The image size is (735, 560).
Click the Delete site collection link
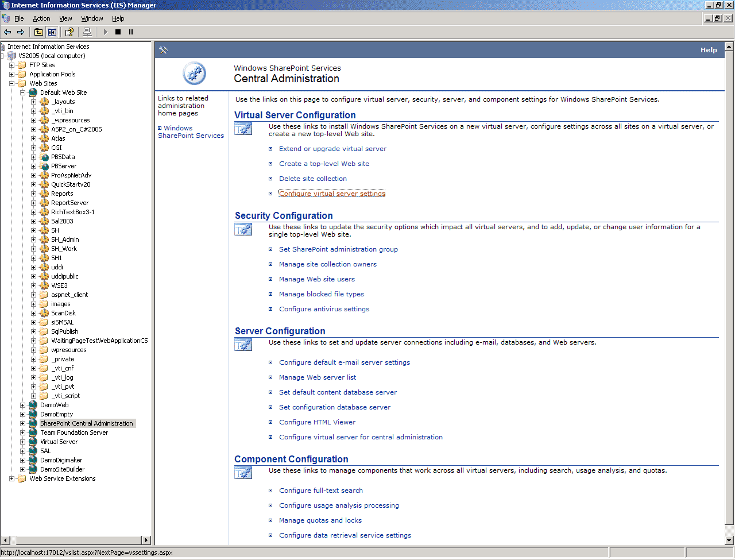[x=313, y=179]
